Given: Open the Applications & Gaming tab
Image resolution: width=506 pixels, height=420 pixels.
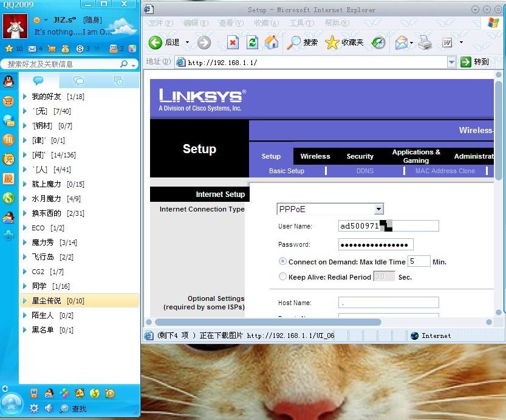Looking at the screenshot, I should pos(416,156).
